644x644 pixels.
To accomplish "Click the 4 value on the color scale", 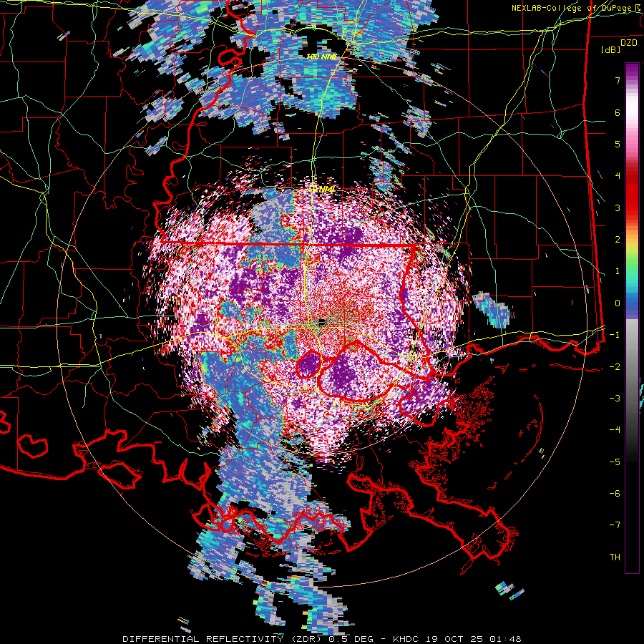I will (618, 176).
